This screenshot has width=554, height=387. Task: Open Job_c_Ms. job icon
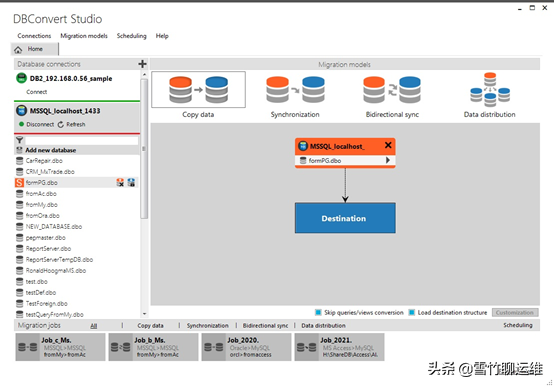(28, 347)
